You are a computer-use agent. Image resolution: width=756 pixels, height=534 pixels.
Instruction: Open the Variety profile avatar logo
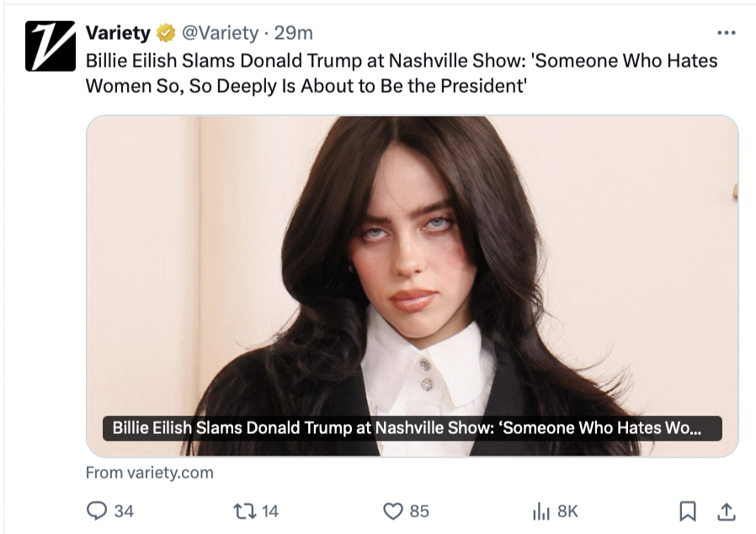pyautogui.click(x=50, y=45)
